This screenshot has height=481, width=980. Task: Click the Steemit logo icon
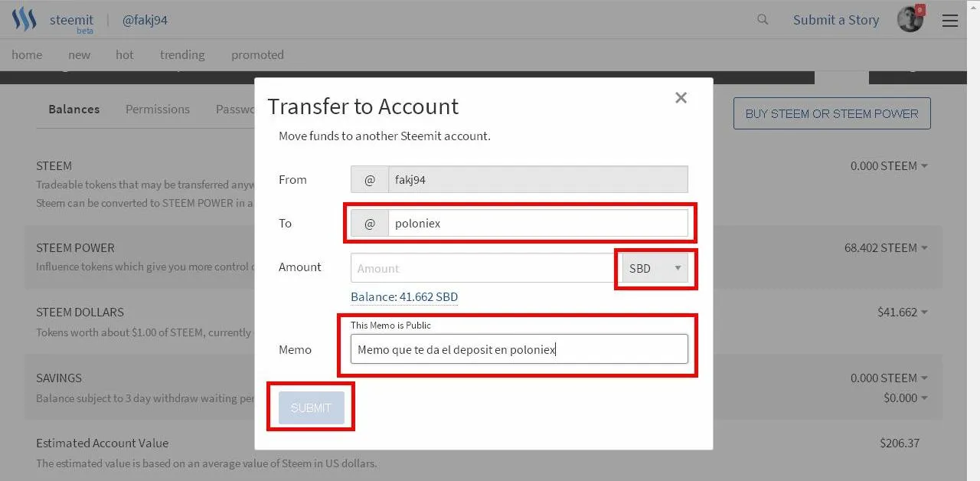pos(24,19)
